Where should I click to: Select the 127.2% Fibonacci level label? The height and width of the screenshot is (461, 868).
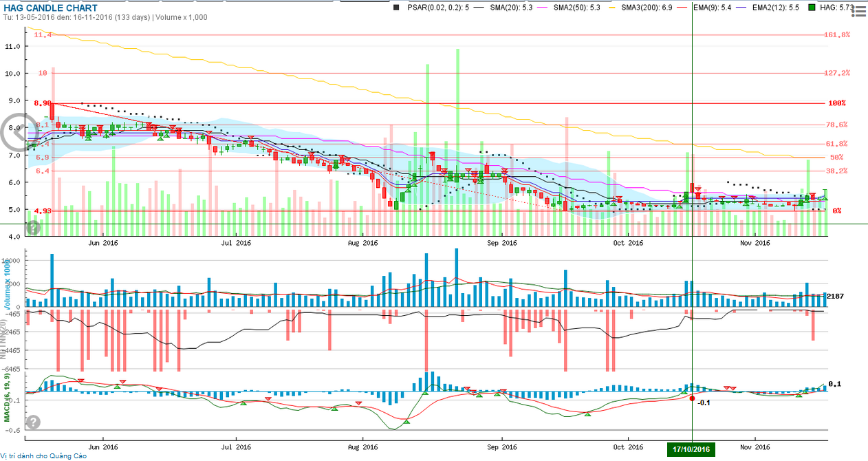(x=837, y=73)
